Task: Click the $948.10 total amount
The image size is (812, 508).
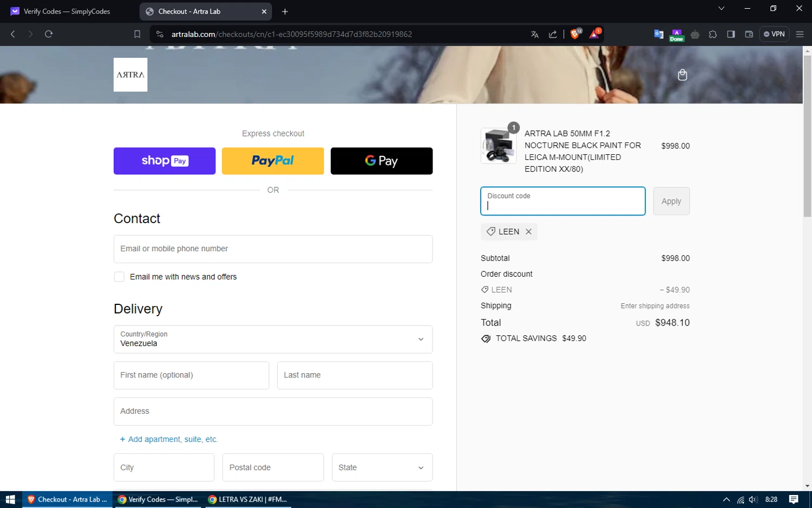Action: (672, 323)
